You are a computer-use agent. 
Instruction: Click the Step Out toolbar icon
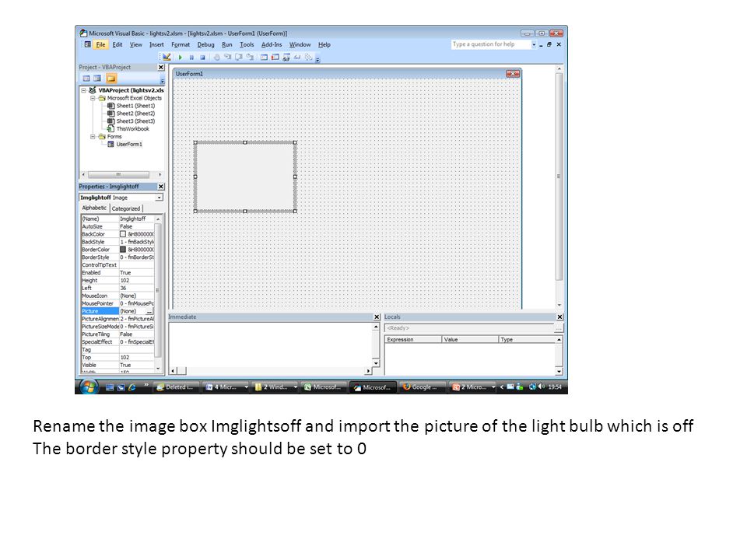coord(249,57)
